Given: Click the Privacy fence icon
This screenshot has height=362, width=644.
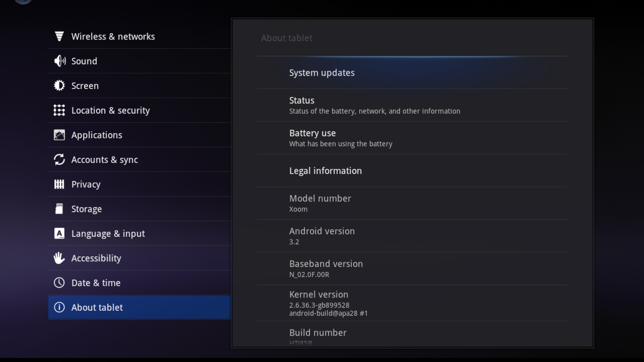Looking at the screenshot, I should pyautogui.click(x=59, y=184).
